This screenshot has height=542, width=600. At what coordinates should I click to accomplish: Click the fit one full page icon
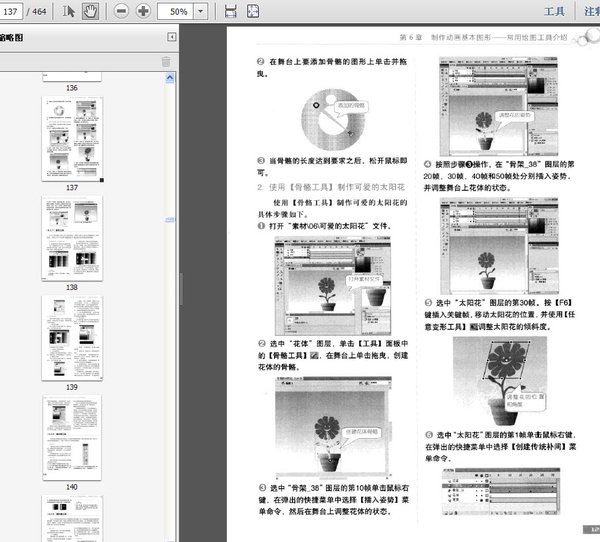pos(252,12)
